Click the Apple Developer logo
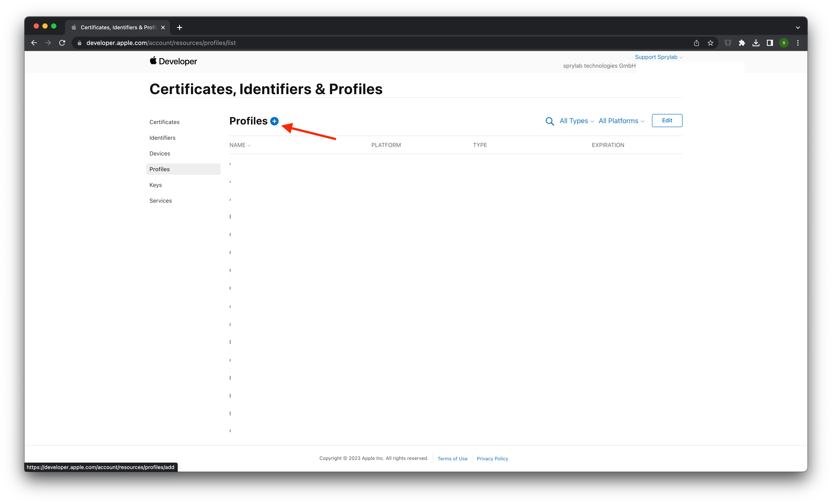This screenshot has width=832, height=504. (x=173, y=61)
